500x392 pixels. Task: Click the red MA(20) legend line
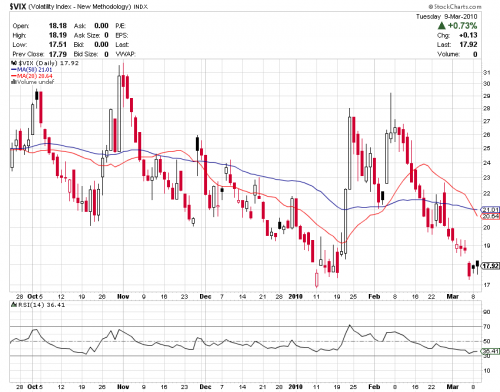coord(14,76)
